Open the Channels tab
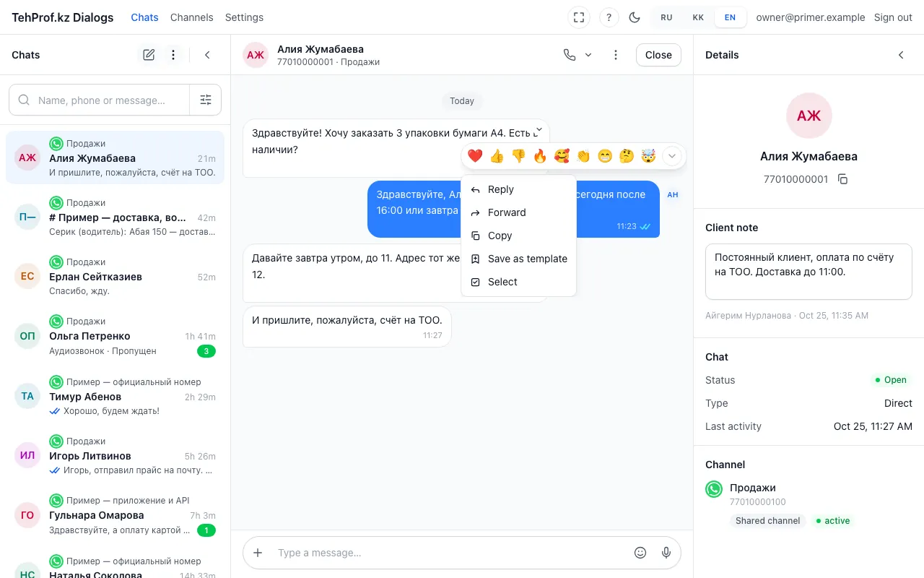The height and width of the screenshot is (578, 924). point(191,17)
